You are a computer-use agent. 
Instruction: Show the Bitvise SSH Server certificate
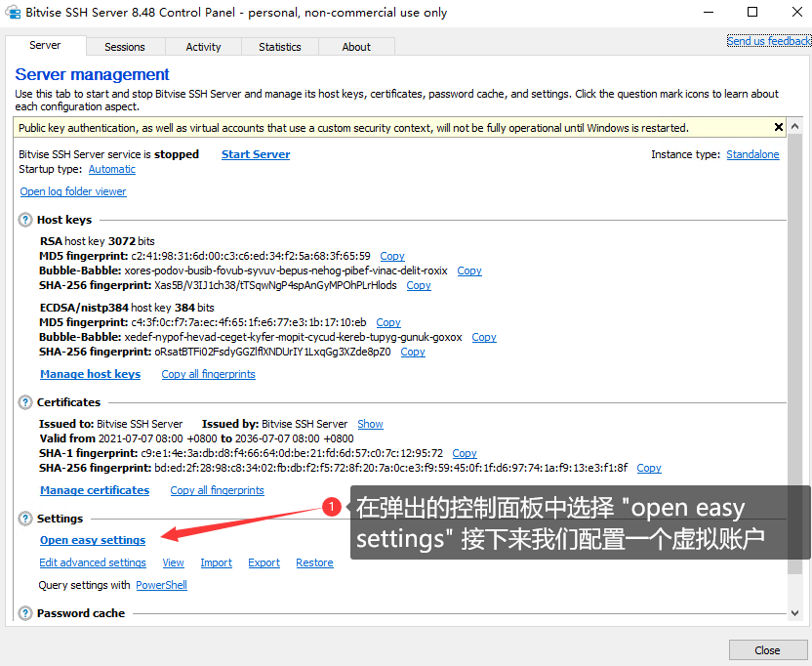pos(370,424)
